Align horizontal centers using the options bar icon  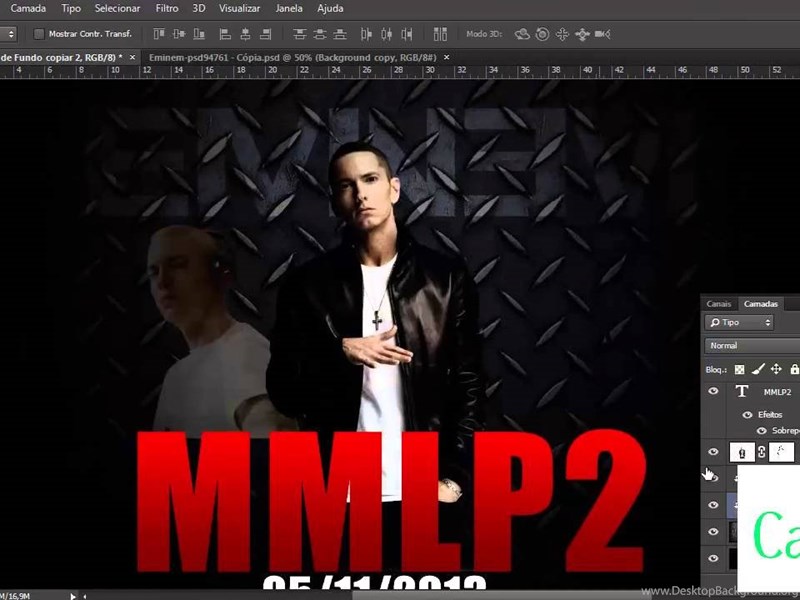[245, 34]
